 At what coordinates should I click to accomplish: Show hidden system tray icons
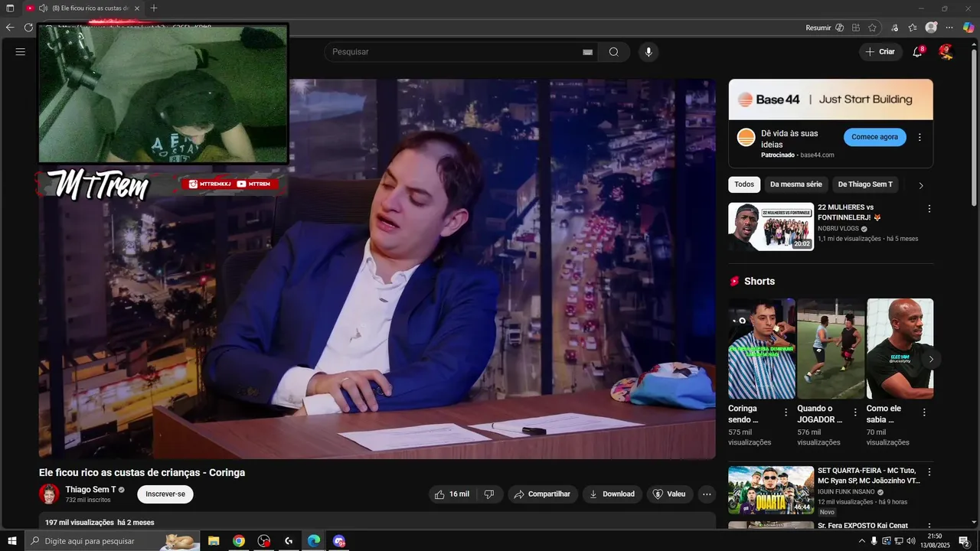861,541
